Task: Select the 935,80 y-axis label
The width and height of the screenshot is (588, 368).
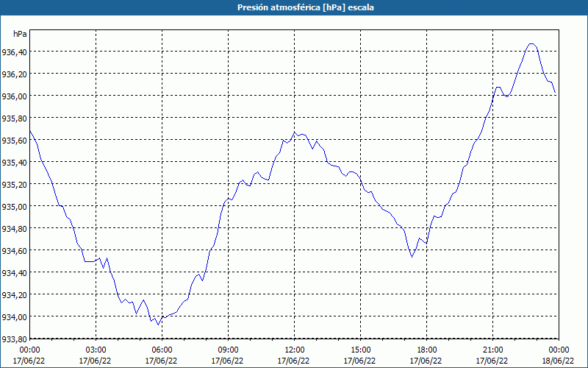Action: (14, 118)
